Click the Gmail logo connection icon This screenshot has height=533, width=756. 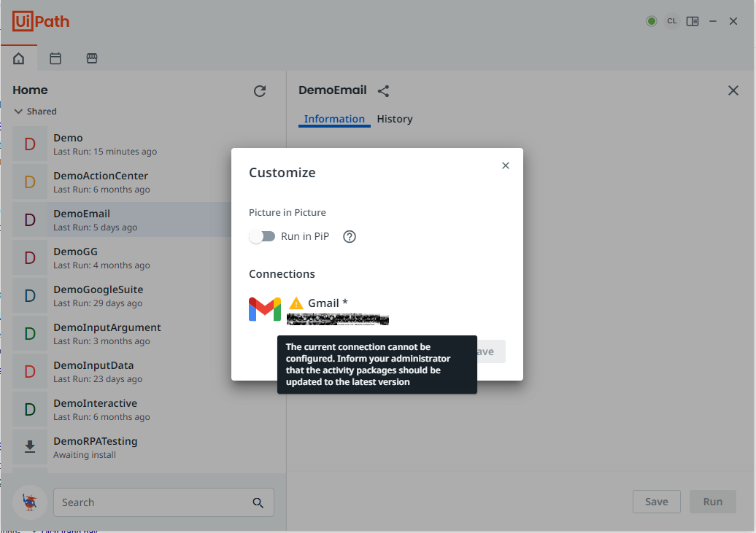point(265,309)
